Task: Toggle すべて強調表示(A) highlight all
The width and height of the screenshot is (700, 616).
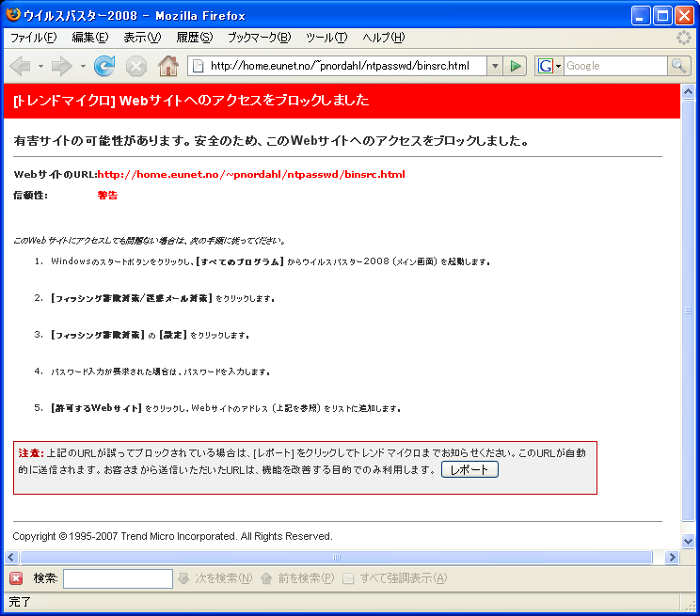Action: point(394,578)
